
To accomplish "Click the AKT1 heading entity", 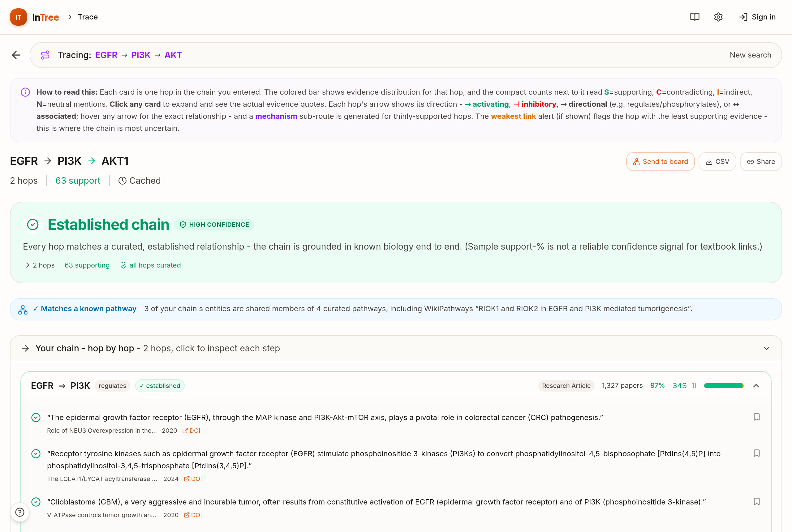I will 115,161.
